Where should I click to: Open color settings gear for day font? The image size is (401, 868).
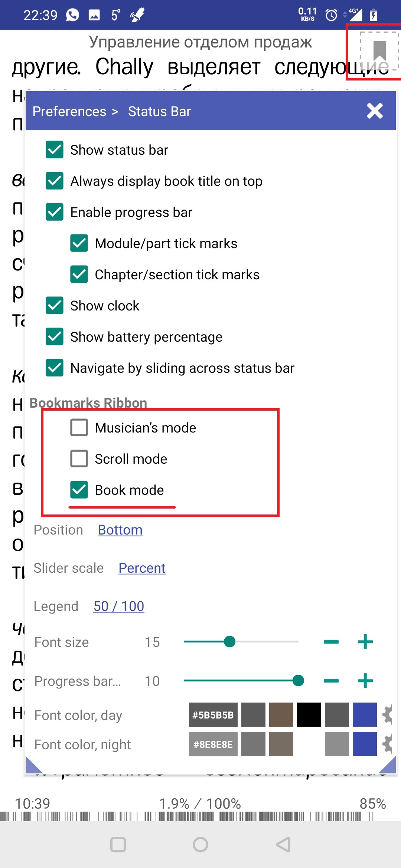click(x=388, y=714)
